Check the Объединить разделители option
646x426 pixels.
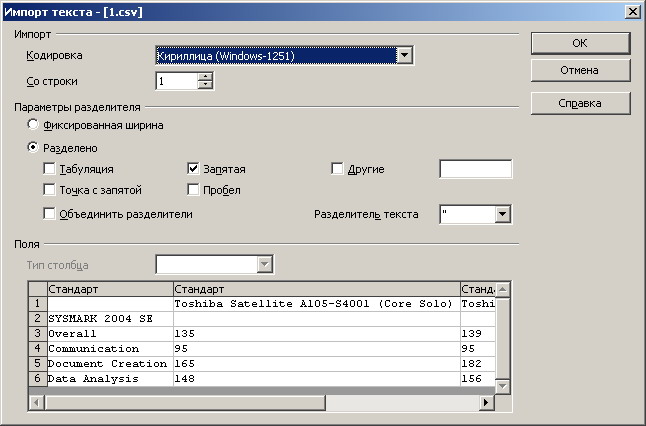tap(49, 213)
